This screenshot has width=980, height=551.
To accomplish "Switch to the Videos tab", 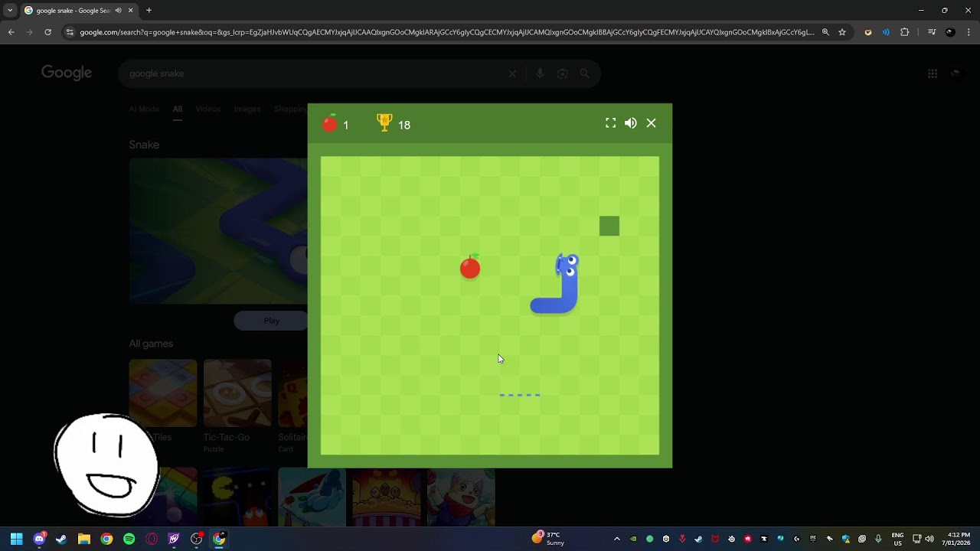I will (208, 109).
